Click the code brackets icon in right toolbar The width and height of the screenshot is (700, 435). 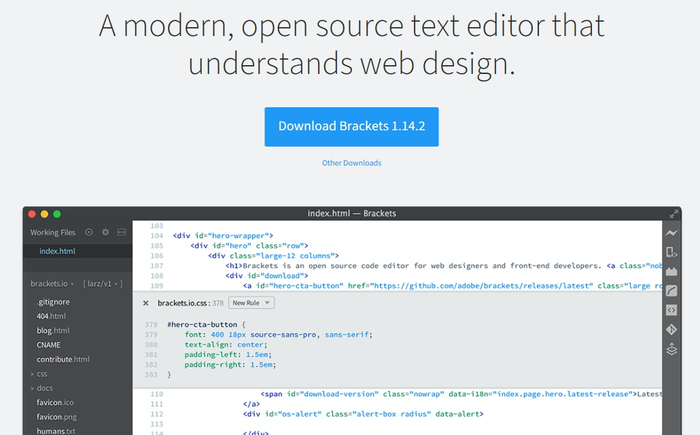(x=672, y=309)
